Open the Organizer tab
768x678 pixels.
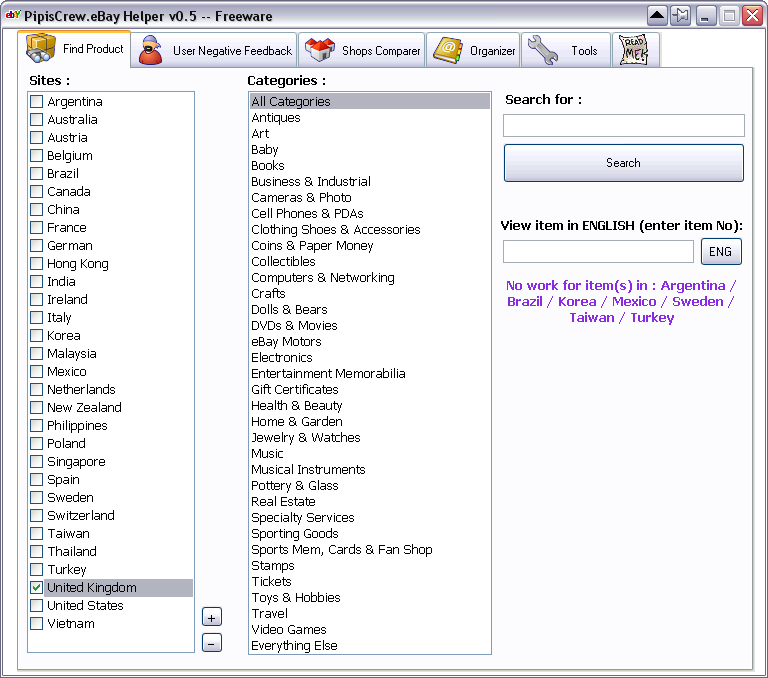[473, 50]
